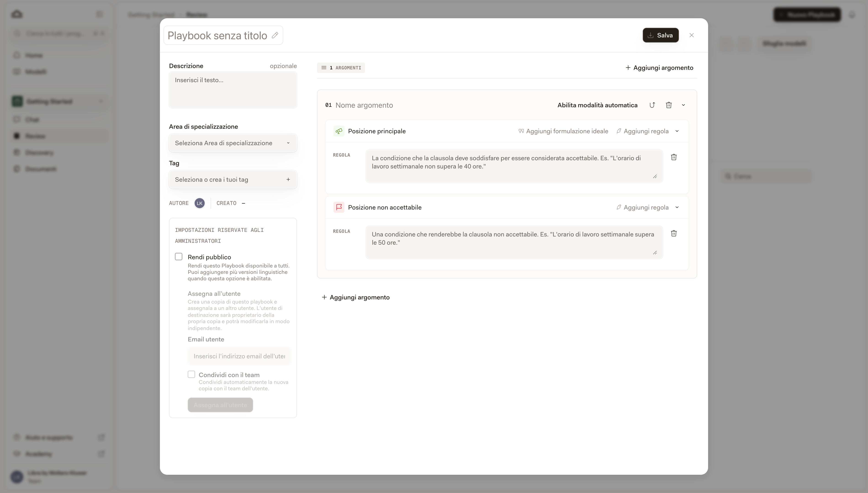Viewport: 868px width, 493px height.
Task: Save the playbook with the Salva button
Action: click(660, 35)
